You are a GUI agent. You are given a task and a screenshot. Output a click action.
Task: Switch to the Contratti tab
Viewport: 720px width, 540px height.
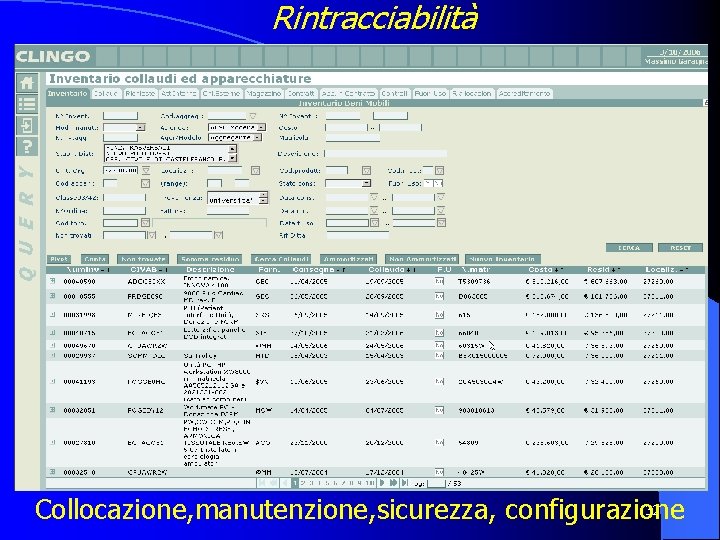pyautogui.click(x=301, y=93)
